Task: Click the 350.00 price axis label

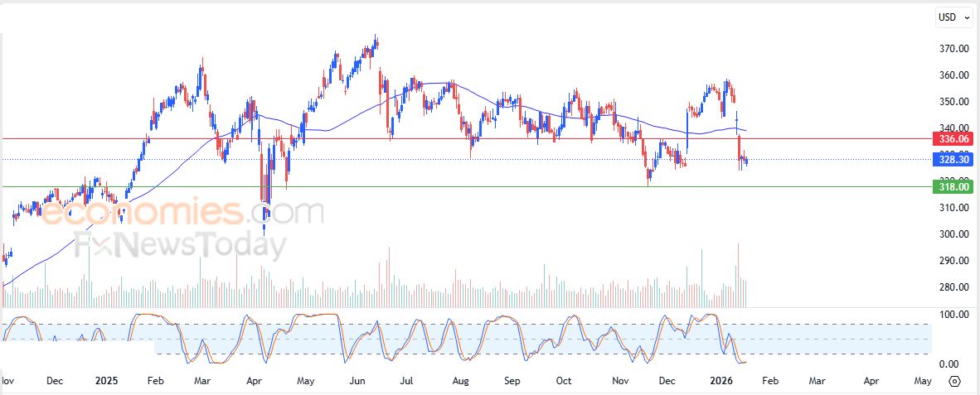Action: (x=954, y=102)
